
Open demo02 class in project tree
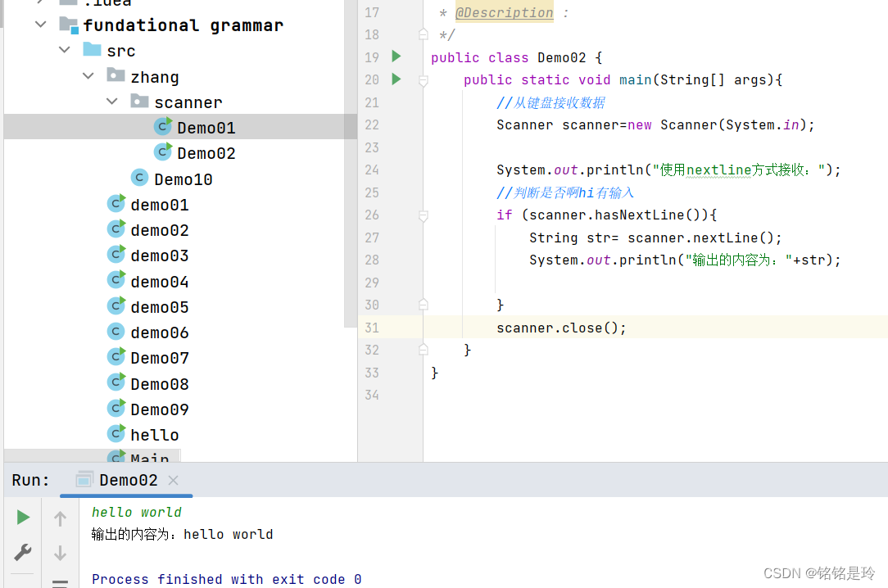coord(160,230)
